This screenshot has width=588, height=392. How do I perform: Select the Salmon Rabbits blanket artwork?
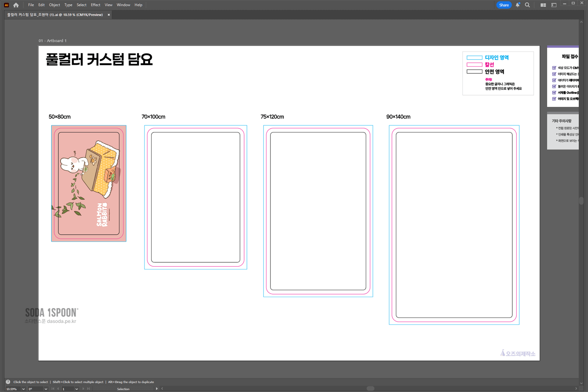(x=89, y=183)
